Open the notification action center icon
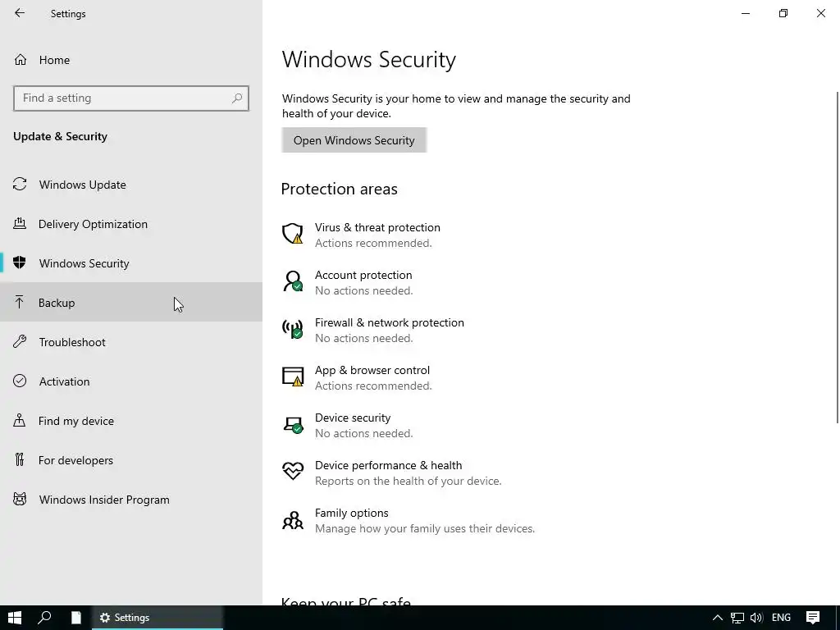The width and height of the screenshot is (840, 630). pyautogui.click(x=813, y=618)
